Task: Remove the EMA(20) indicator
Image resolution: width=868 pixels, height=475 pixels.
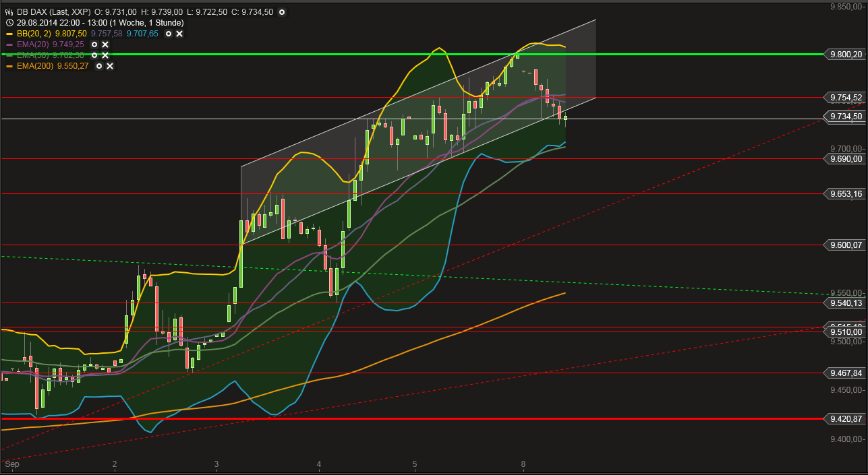Action: coord(105,44)
